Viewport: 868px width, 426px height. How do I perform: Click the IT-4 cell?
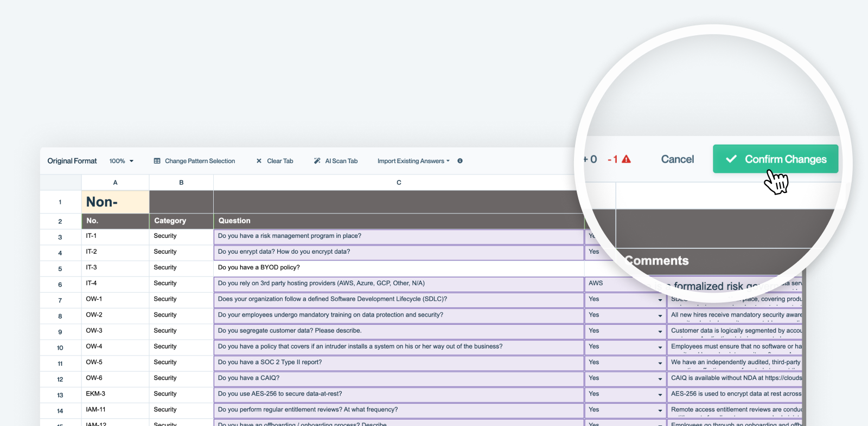pyautogui.click(x=115, y=283)
